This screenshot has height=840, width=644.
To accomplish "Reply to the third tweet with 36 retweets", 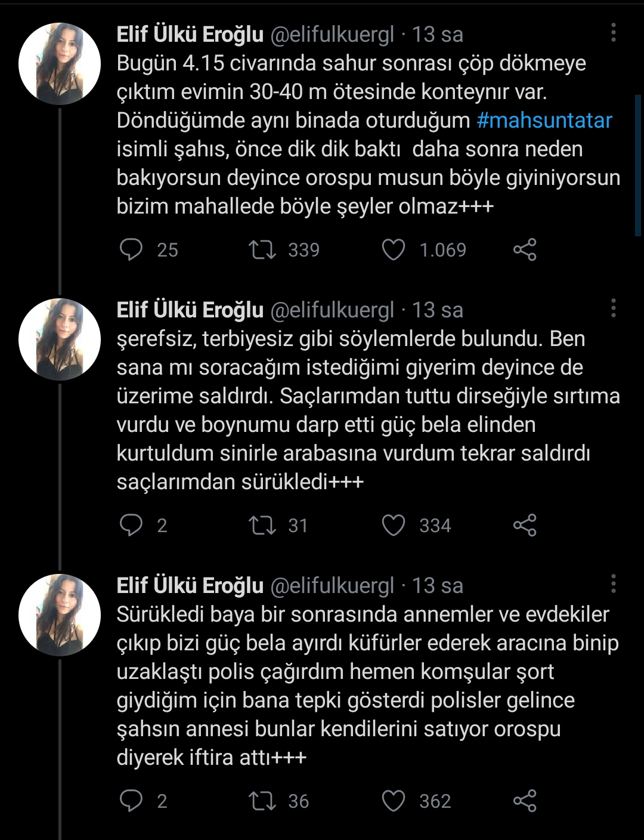I will coord(131,801).
